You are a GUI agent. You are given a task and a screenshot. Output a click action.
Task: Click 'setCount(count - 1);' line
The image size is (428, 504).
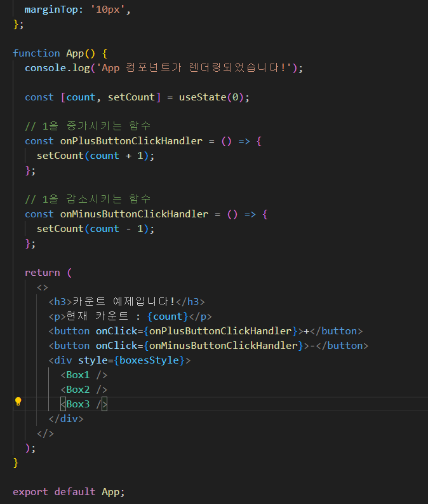pyautogui.click(x=95, y=229)
